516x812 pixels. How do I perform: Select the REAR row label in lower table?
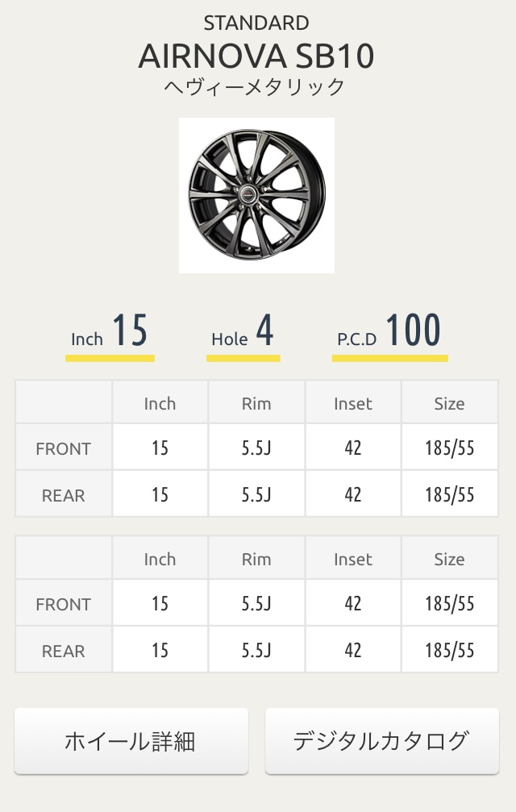(x=64, y=650)
